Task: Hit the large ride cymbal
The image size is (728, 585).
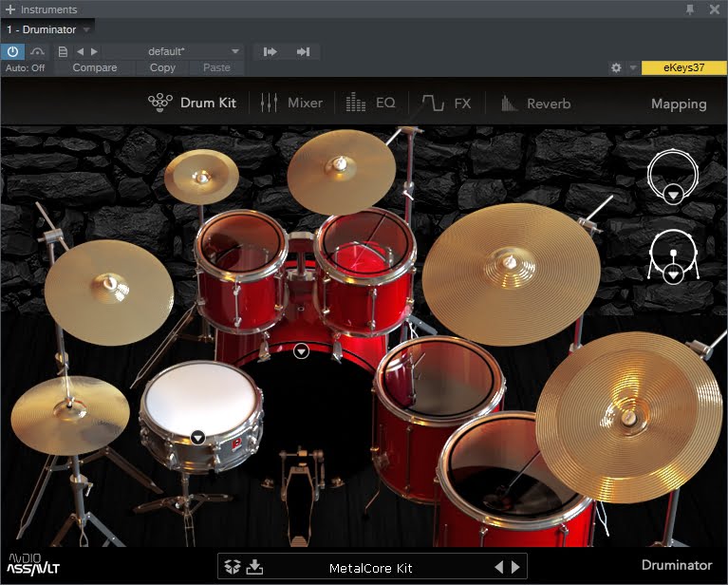Action: coord(511,274)
